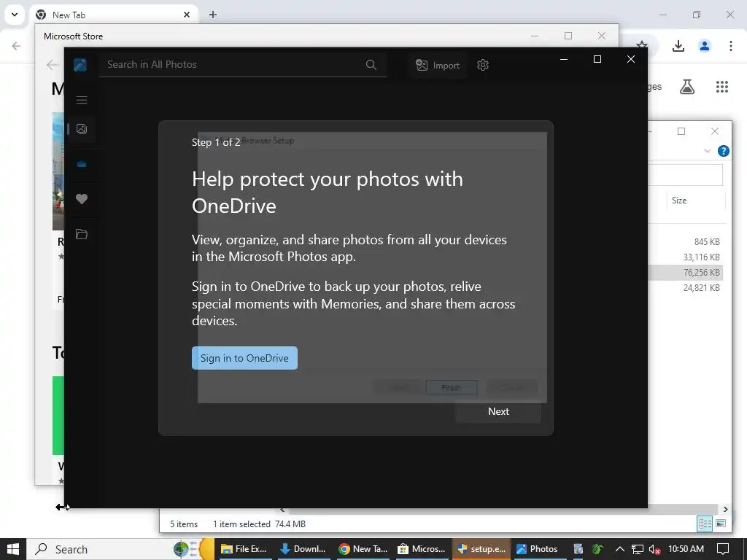Screen dimensions: 747x560
Task: Select the 76,256 KB file entry
Action: pyautogui.click(x=701, y=273)
